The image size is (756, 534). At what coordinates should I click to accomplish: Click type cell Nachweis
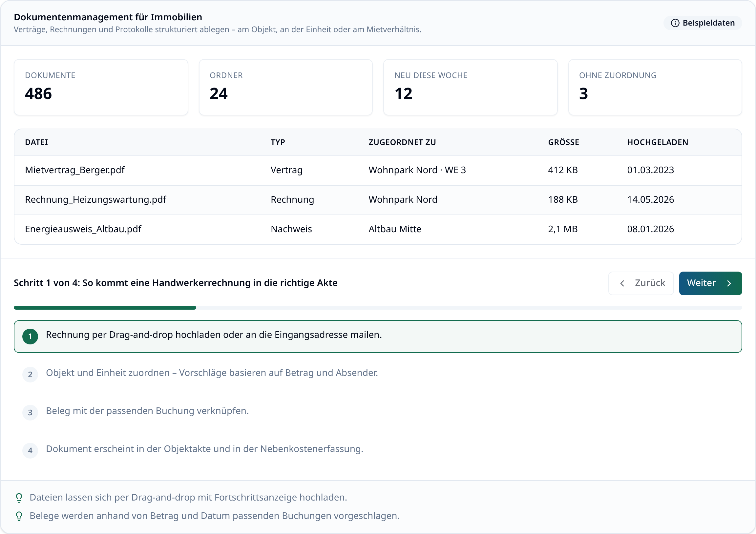pyautogui.click(x=291, y=229)
